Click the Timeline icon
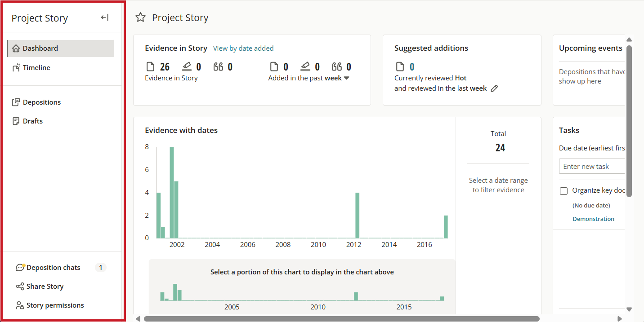This screenshot has height=322, width=644. 16,68
